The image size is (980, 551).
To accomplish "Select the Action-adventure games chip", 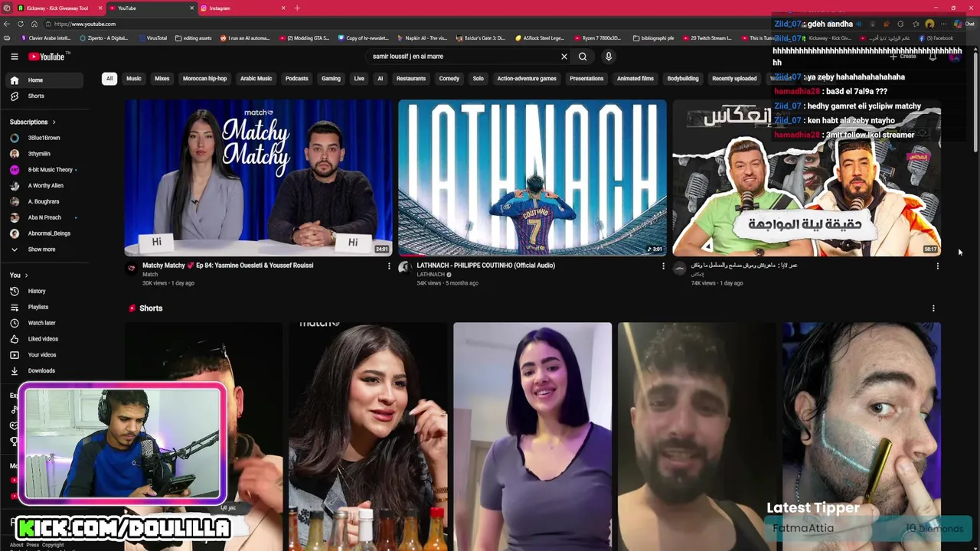I will tap(527, 78).
